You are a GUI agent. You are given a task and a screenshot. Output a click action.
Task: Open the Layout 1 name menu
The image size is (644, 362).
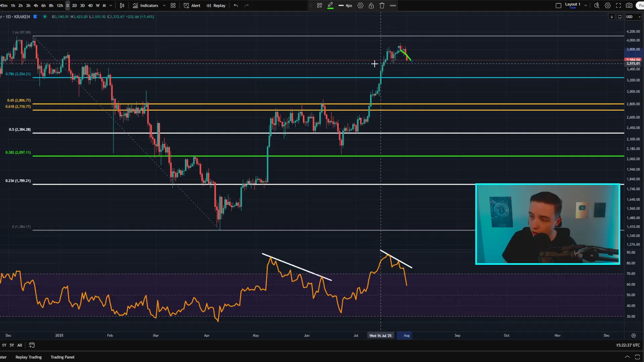click(x=573, y=5)
